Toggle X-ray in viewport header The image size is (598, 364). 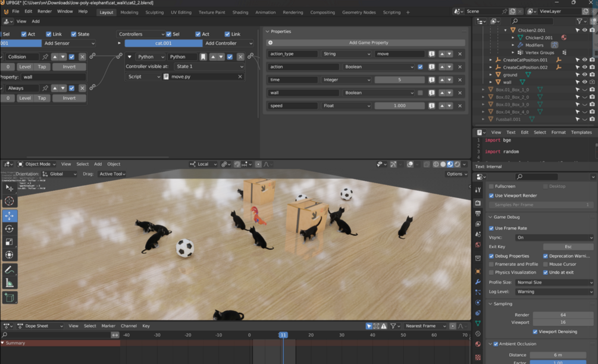(x=427, y=164)
